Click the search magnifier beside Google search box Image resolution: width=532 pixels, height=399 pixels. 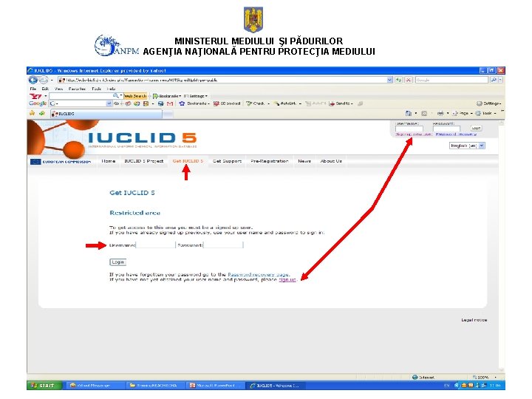click(x=494, y=80)
